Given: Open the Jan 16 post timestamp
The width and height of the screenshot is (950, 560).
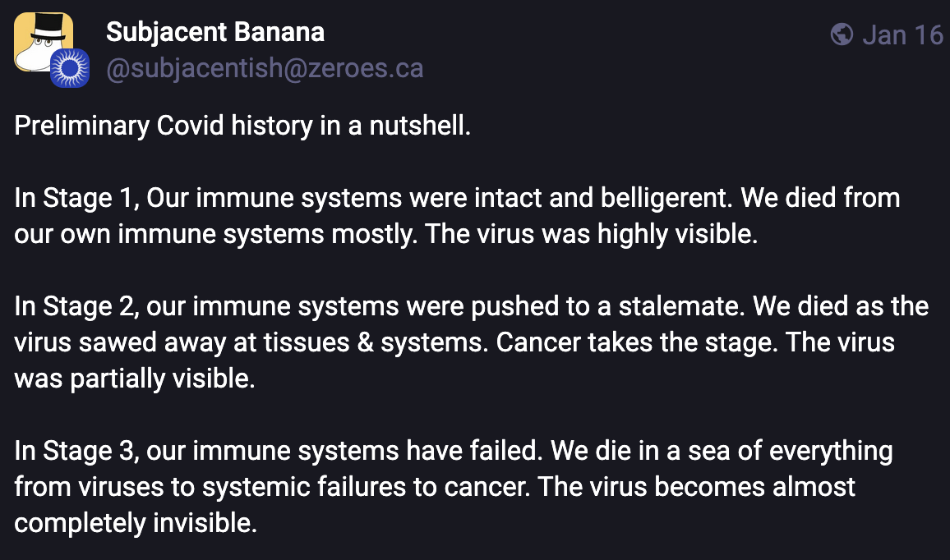Looking at the screenshot, I should tap(902, 34).
